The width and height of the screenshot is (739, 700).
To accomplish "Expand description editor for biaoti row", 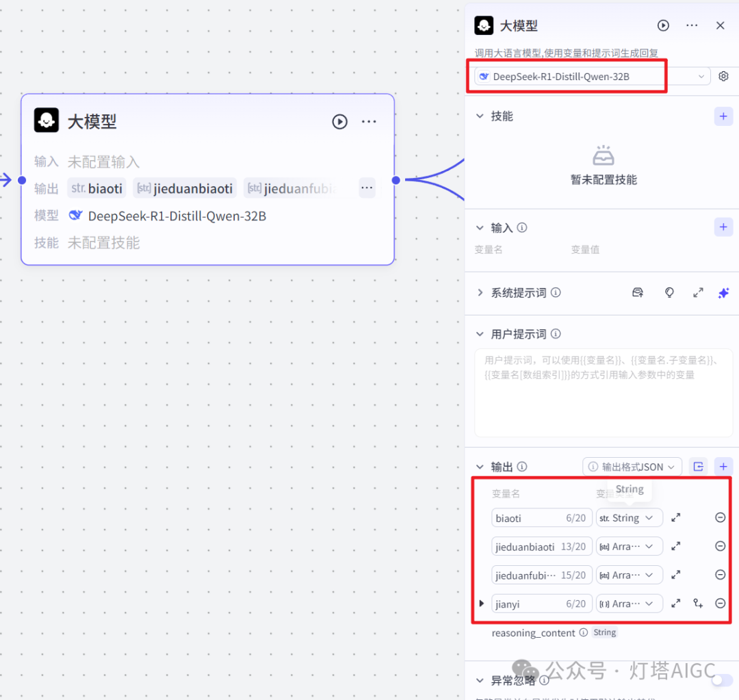I will pos(676,517).
